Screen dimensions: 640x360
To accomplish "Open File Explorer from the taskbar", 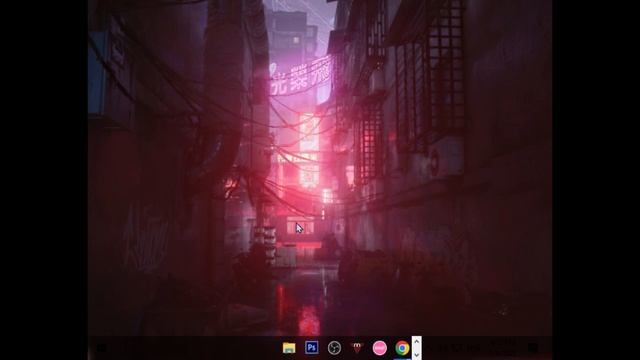I will (289, 348).
